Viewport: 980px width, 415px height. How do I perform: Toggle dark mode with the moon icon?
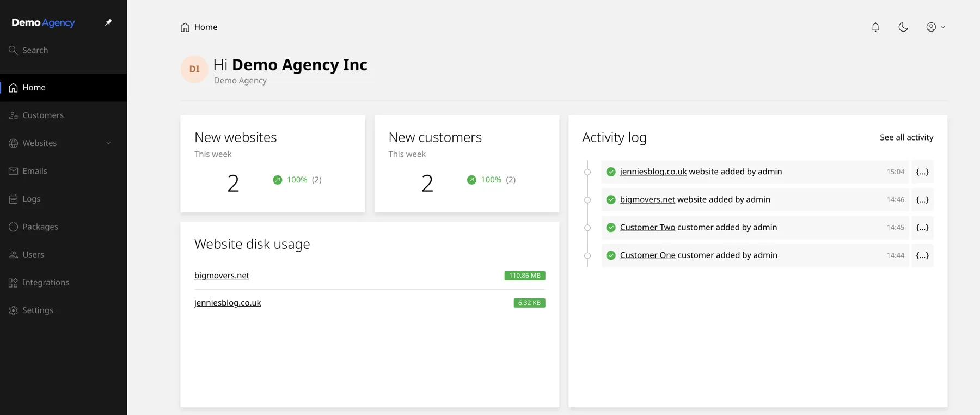coord(903,27)
